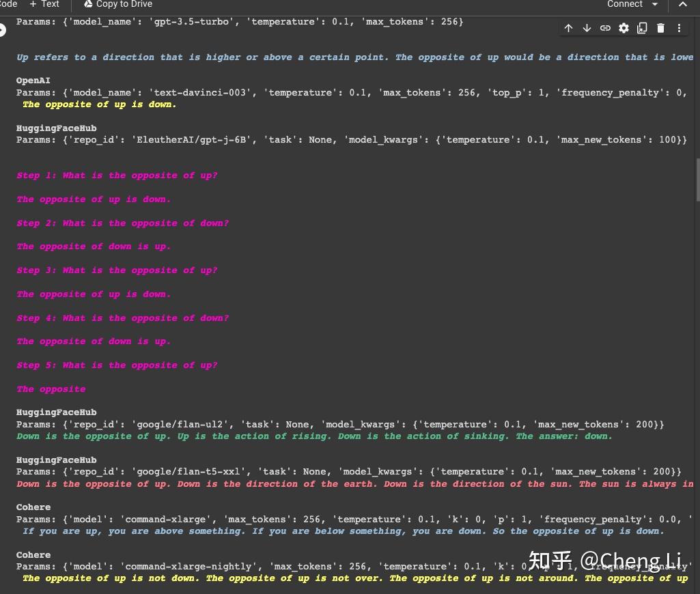Run the cell using the play icon
700x594 pixels.
pyautogui.click(x=2, y=30)
